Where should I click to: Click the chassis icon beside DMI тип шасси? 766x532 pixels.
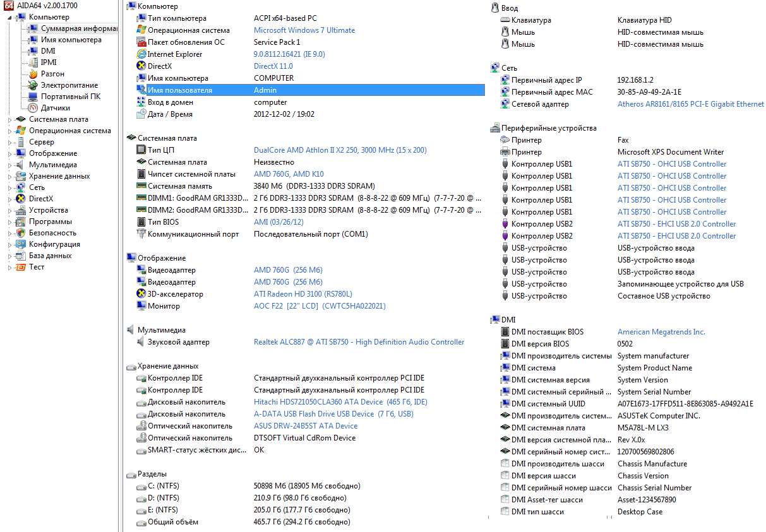(505, 512)
